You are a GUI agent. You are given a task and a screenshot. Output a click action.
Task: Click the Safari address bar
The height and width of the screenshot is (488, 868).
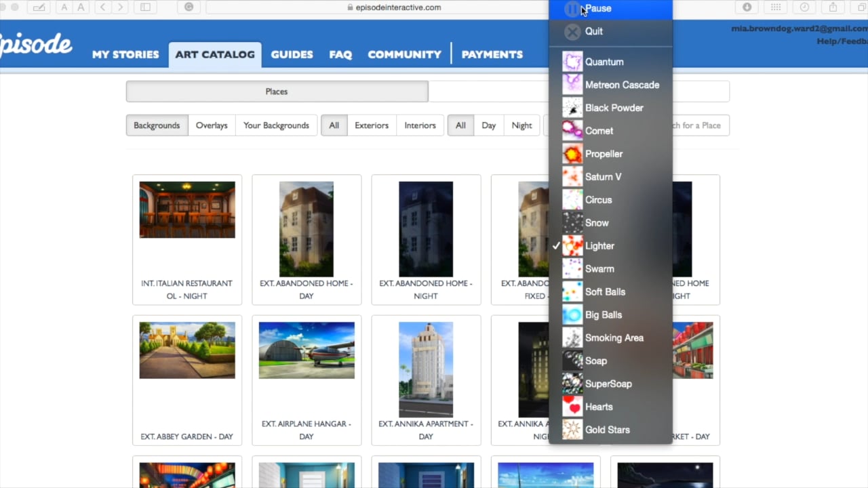click(393, 7)
